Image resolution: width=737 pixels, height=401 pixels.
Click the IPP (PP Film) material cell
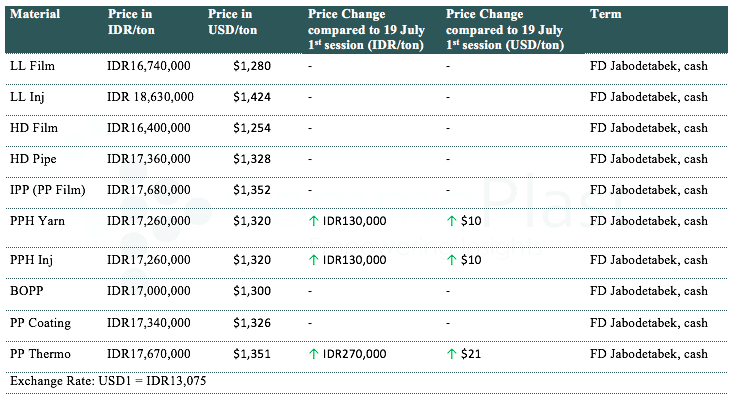pos(48,190)
